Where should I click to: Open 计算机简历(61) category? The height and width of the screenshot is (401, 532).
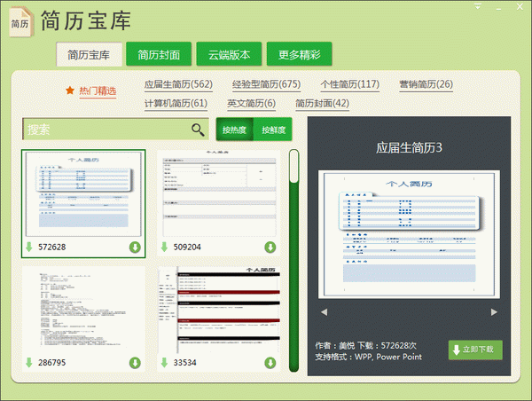(176, 103)
